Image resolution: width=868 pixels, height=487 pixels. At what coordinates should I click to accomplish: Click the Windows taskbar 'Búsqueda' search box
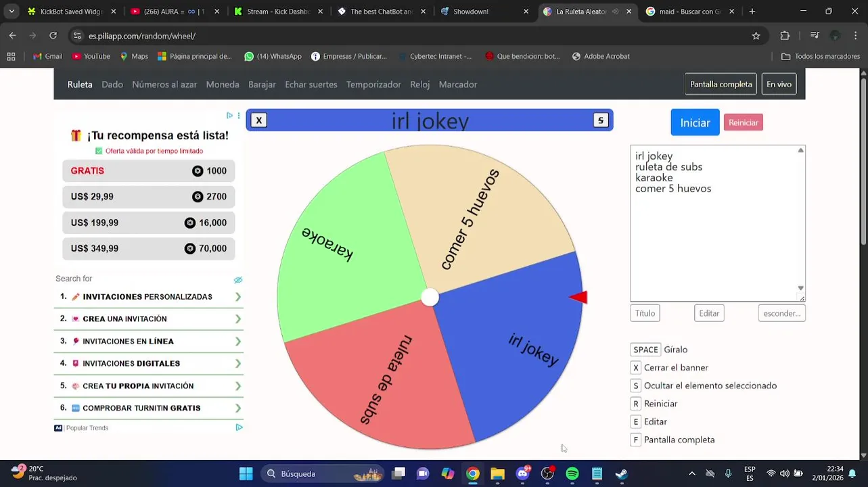coord(323,473)
